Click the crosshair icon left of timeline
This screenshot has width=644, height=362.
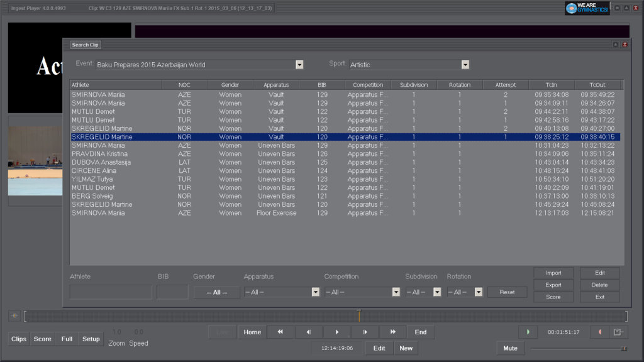[14, 315]
